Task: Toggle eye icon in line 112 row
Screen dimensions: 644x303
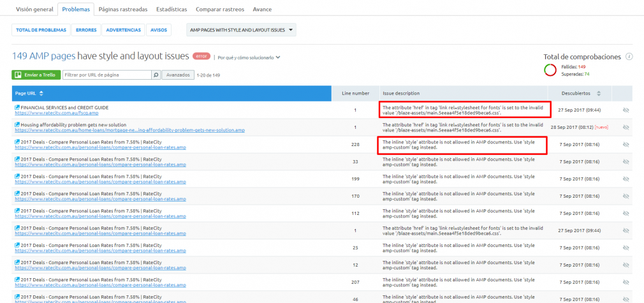Action: click(x=626, y=214)
